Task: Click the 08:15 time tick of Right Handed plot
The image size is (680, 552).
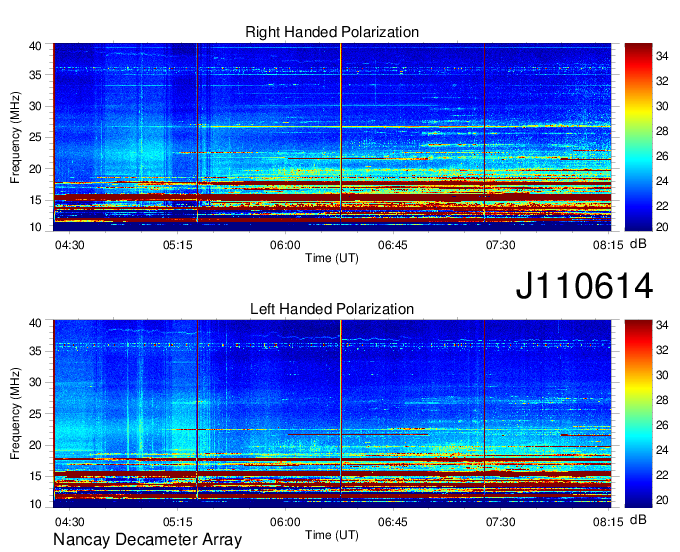Action: click(x=608, y=245)
